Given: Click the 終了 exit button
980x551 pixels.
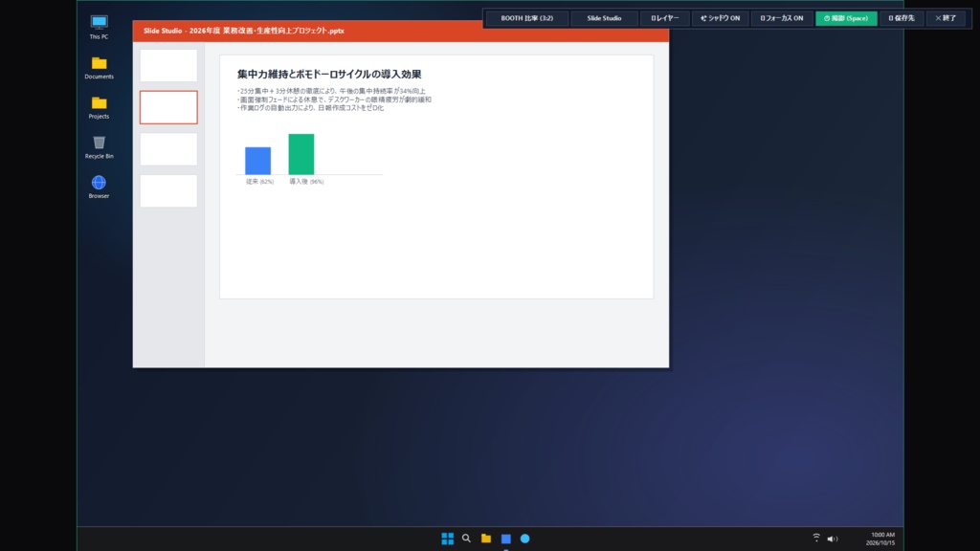Looking at the screenshot, I should 946,18.
